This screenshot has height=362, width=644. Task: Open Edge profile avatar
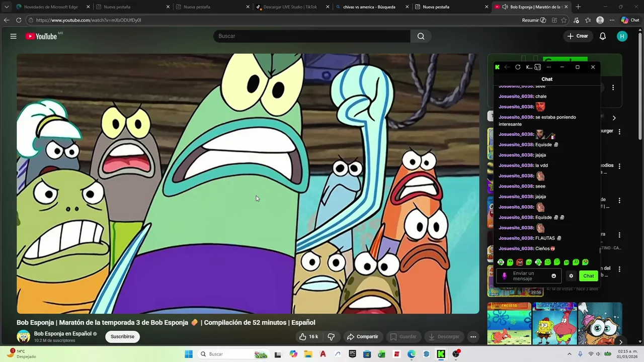(600, 20)
